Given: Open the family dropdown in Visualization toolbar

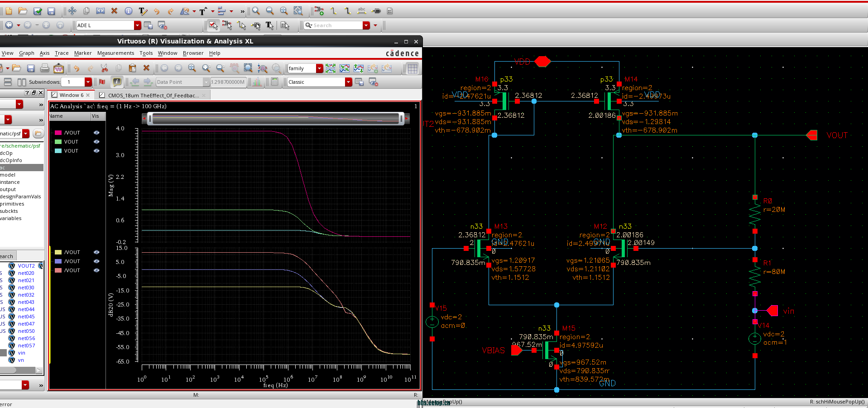Looking at the screenshot, I should [x=320, y=68].
